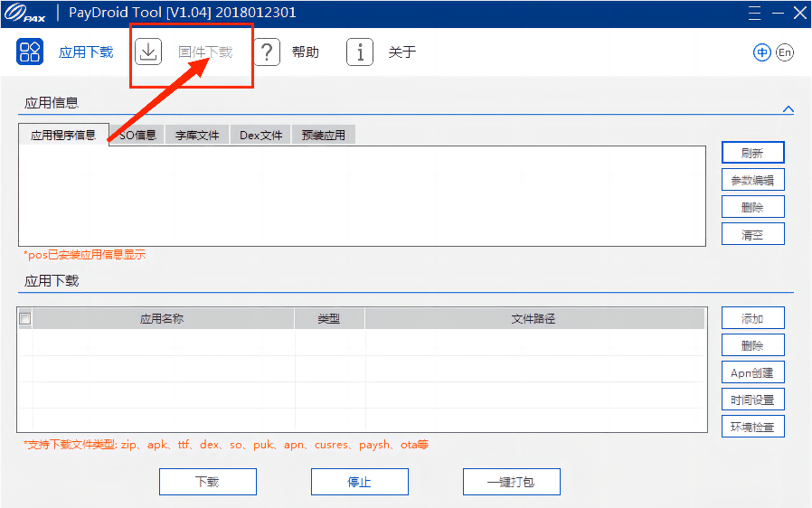Click the Apn创建 button

(x=753, y=372)
